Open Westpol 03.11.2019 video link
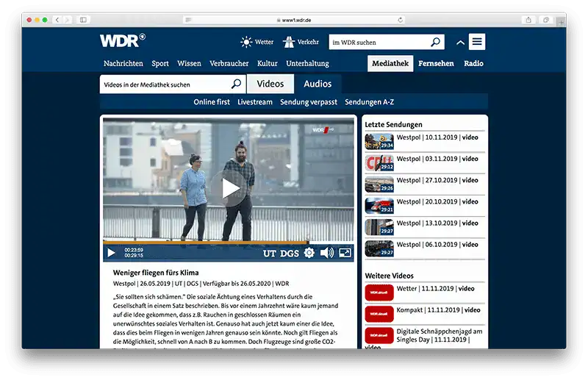This screenshot has width=588, height=380. 437,159
